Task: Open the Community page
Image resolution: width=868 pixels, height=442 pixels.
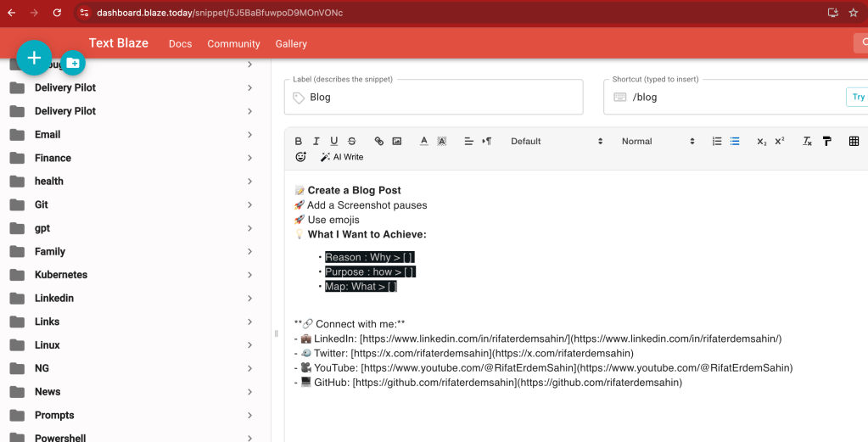Action: [x=233, y=44]
